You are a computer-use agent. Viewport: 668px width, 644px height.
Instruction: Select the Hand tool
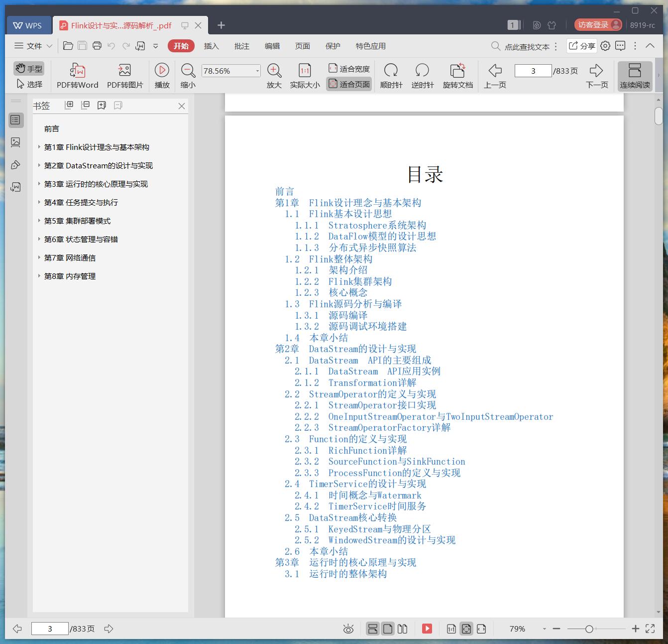29,69
